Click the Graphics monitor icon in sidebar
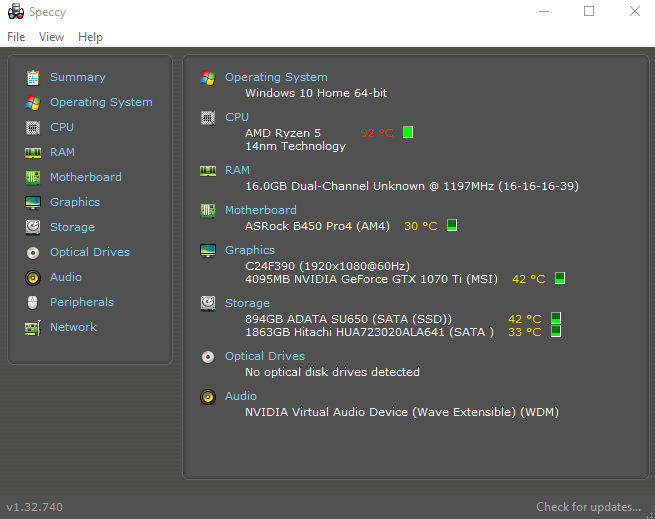Image resolution: width=655 pixels, height=519 pixels. point(33,203)
